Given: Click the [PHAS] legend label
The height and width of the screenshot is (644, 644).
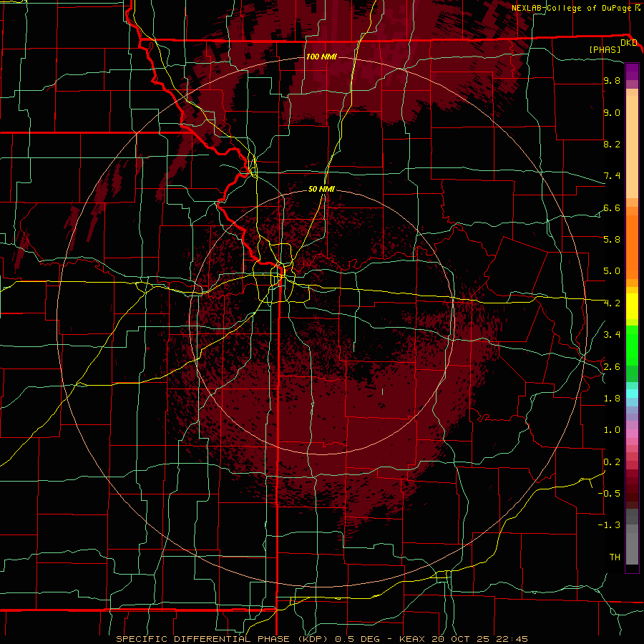Looking at the screenshot, I should [605, 50].
